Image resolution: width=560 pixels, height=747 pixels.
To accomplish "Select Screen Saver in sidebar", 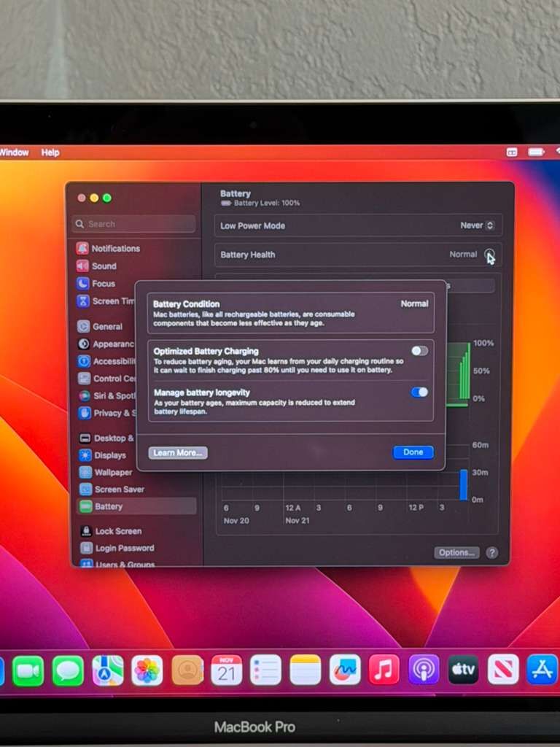I will (x=119, y=489).
